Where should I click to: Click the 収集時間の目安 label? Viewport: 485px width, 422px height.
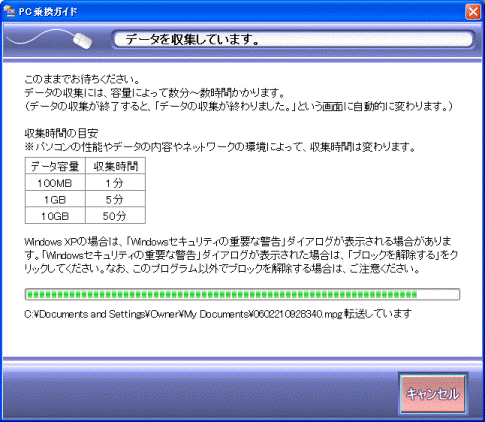coord(61,133)
